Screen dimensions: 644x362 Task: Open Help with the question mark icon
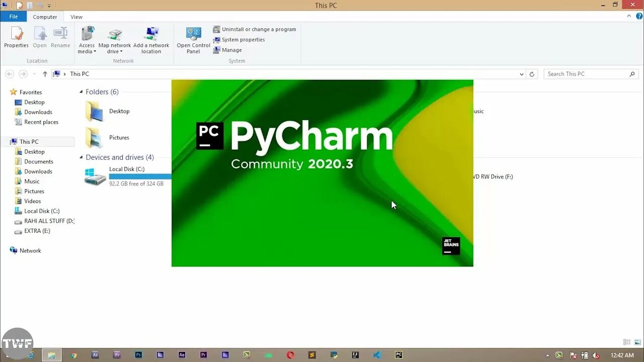pyautogui.click(x=639, y=16)
